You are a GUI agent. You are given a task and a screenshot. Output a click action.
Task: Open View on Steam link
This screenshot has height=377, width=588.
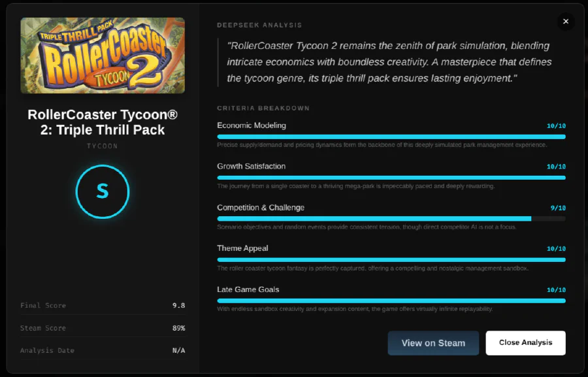click(433, 342)
